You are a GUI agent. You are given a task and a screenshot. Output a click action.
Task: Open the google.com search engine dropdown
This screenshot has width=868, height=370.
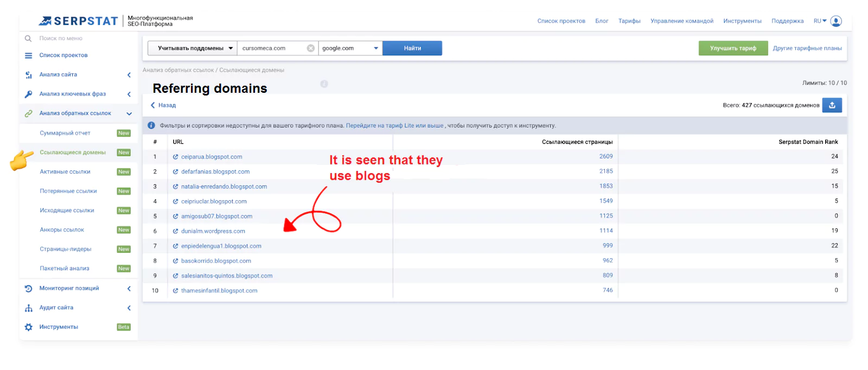(x=350, y=48)
